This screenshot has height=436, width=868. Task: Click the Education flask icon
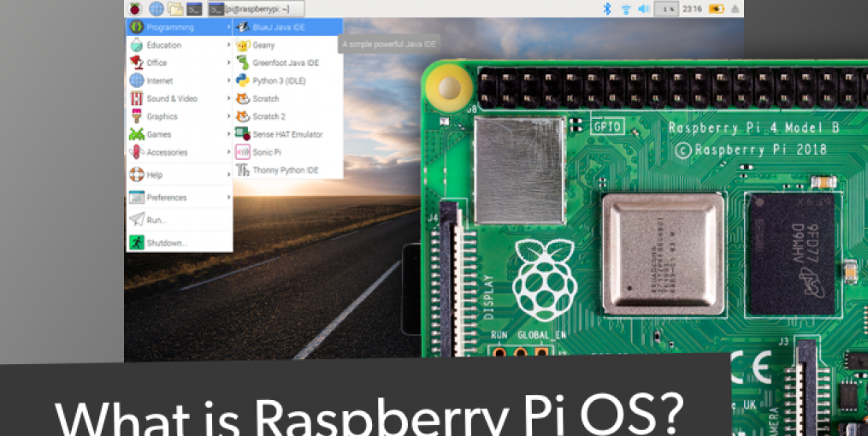pyautogui.click(x=136, y=44)
